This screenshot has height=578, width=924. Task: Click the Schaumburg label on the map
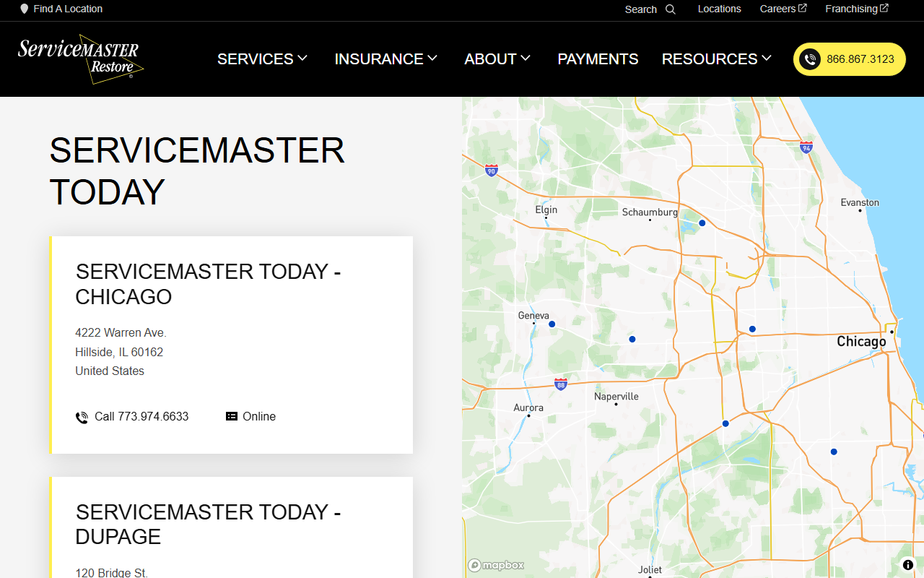[650, 212]
